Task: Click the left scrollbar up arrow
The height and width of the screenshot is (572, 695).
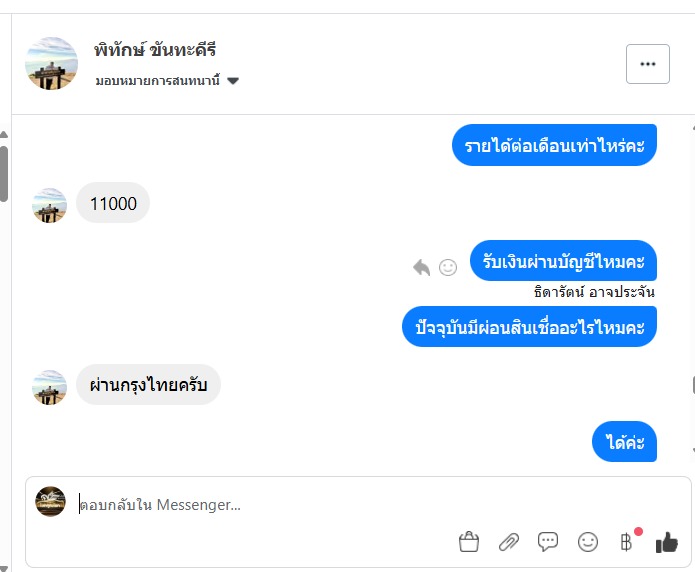Action: [4, 134]
